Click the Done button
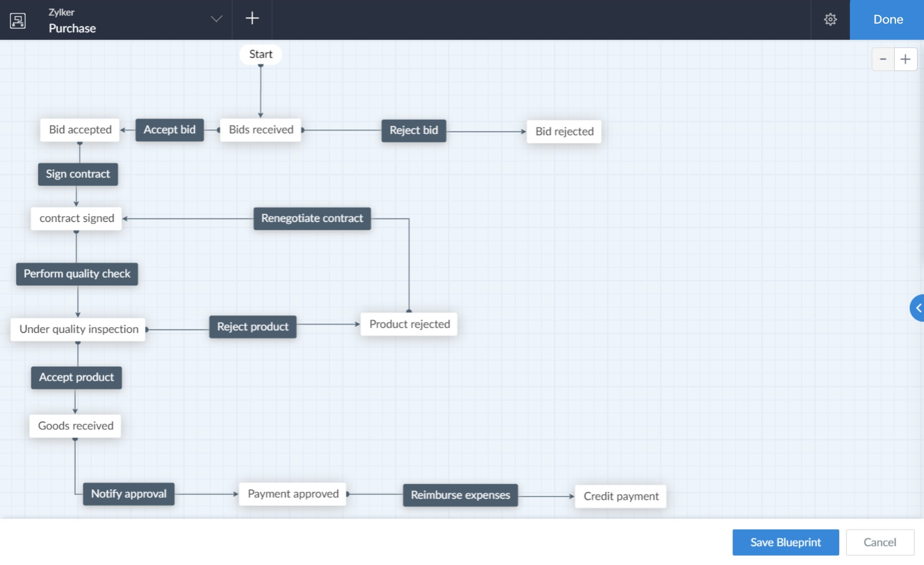The height and width of the screenshot is (565, 924). coord(888,20)
